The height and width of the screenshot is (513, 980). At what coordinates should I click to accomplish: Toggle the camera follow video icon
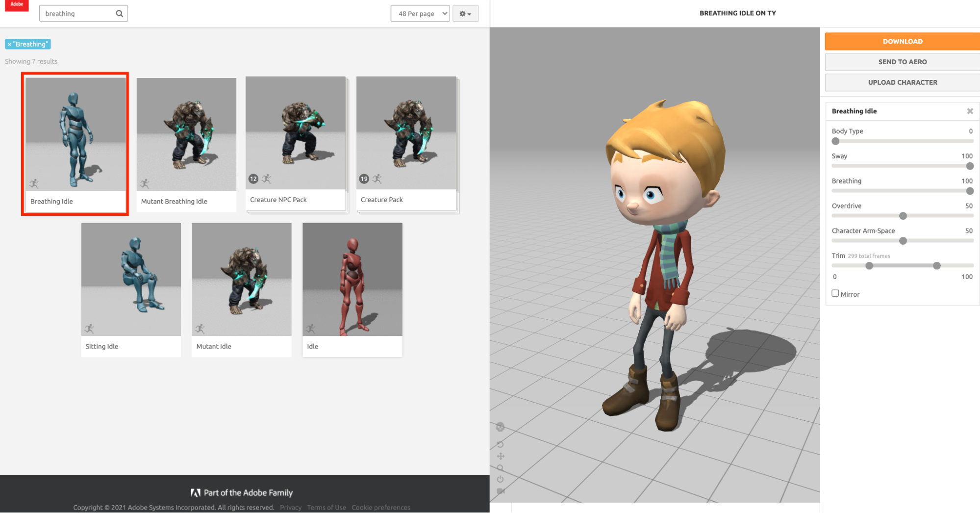[x=501, y=491]
